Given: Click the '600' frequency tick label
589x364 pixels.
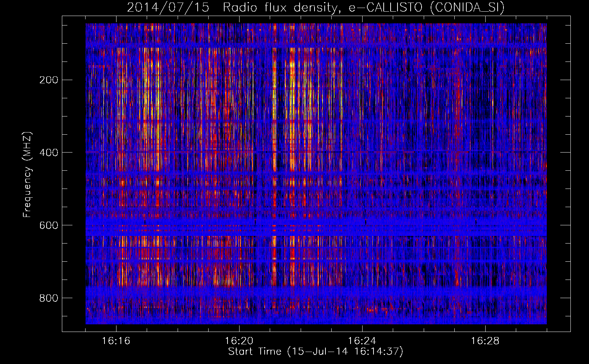Looking at the screenshot, I should tap(49, 225).
